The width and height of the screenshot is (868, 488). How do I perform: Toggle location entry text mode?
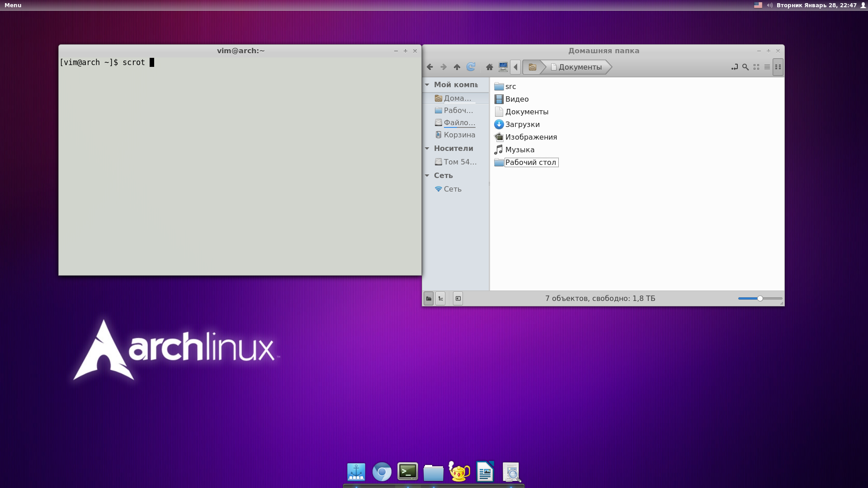tap(735, 67)
